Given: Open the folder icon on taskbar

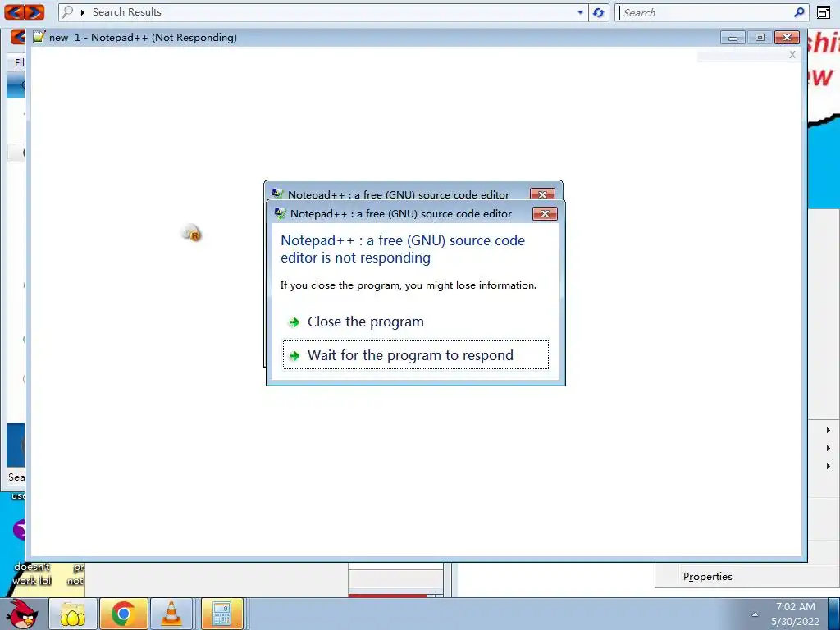Looking at the screenshot, I should click(73, 614).
